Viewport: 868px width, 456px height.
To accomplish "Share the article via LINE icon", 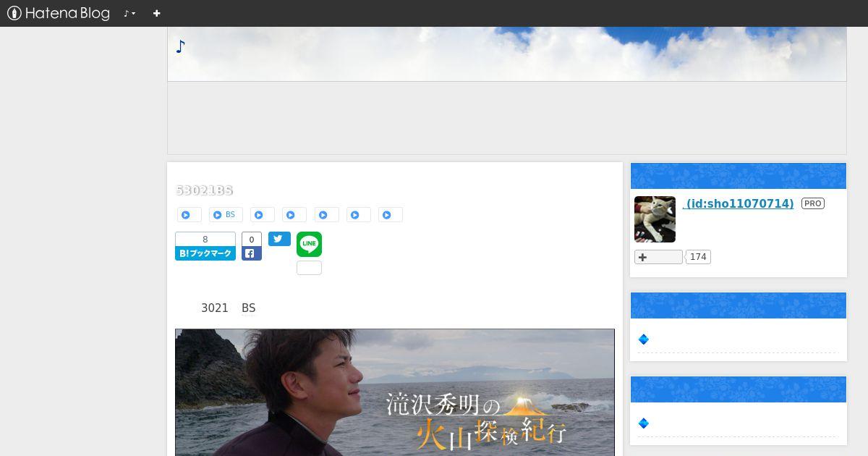I will pyautogui.click(x=309, y=244).
